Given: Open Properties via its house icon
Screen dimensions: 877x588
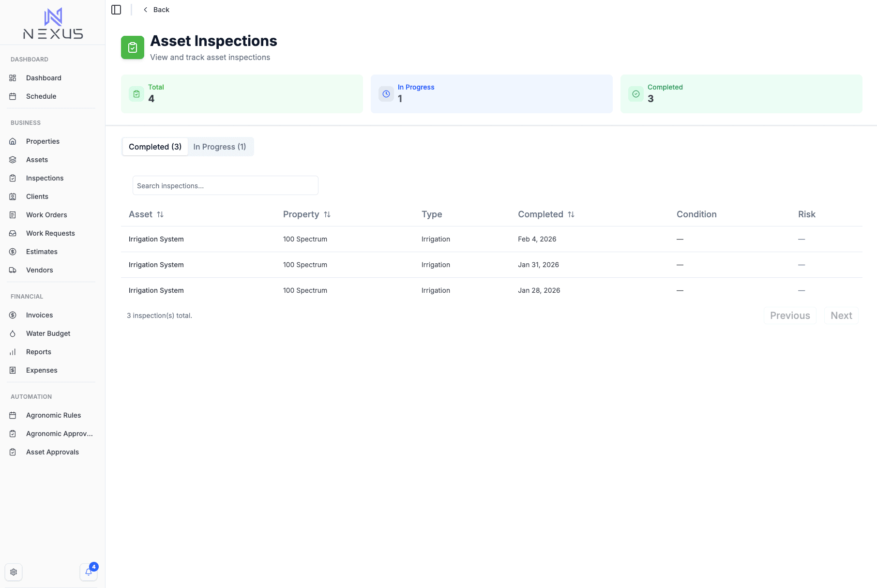Looking at the screenshot, I should click(x=13, y=141).
